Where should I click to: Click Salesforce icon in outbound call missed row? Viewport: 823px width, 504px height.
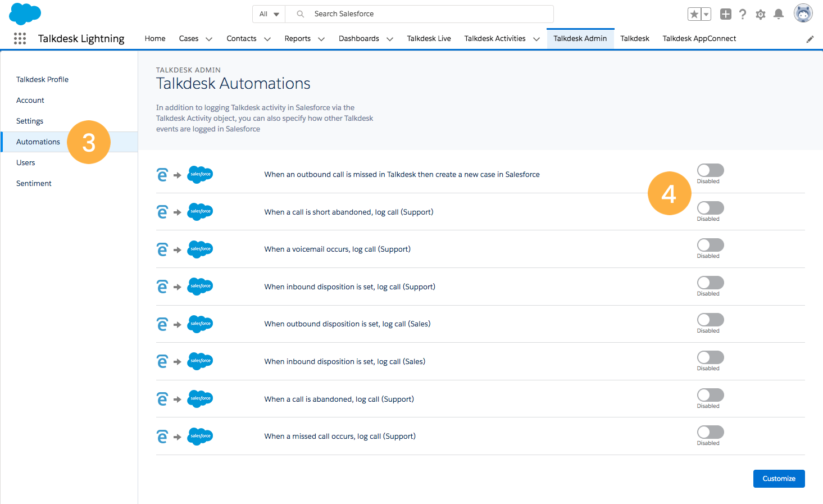tap(200, 174)
